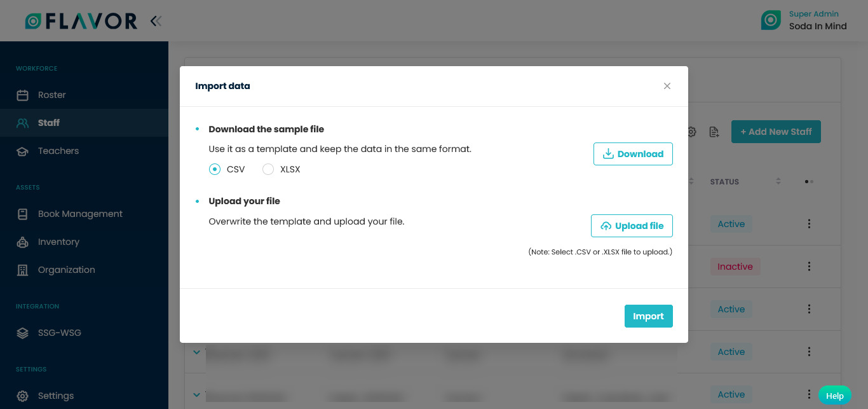
Task: Click the Import button
Action: point(649,316)
